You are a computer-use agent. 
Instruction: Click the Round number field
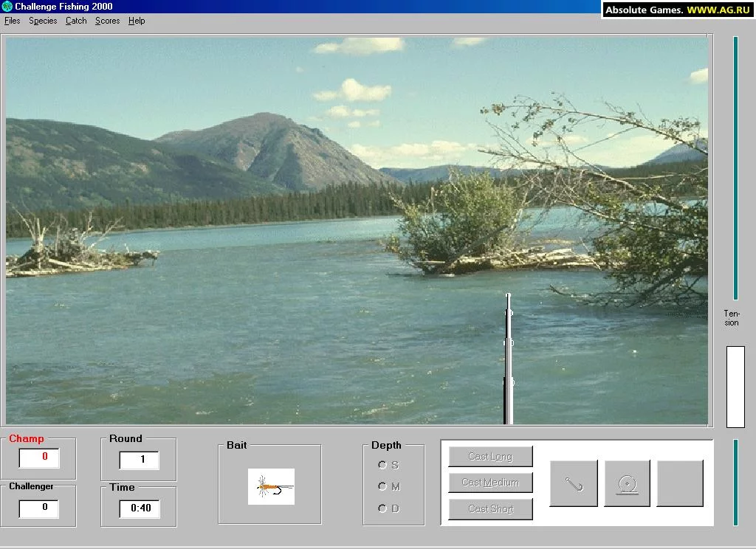point(140,460)
